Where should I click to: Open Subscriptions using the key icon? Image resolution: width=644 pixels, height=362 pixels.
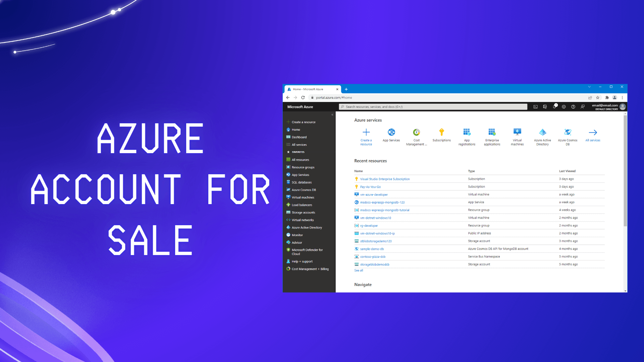442,132
